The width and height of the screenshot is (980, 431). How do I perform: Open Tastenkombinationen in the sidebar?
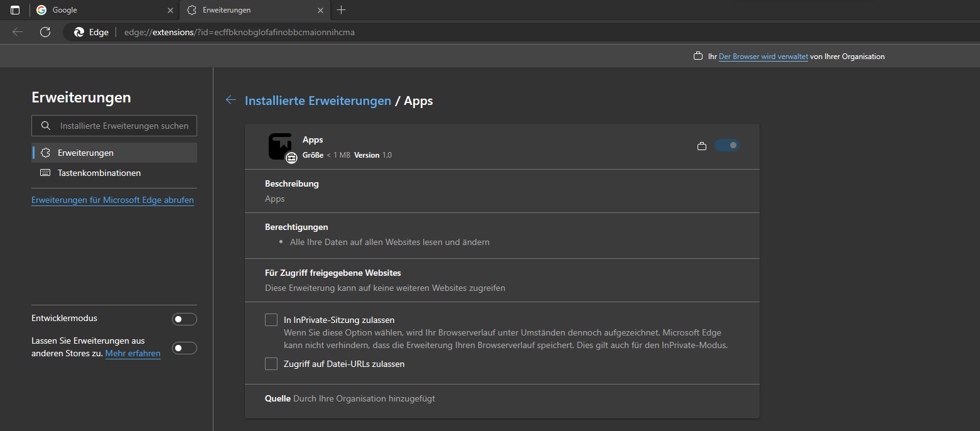point(99,173)
